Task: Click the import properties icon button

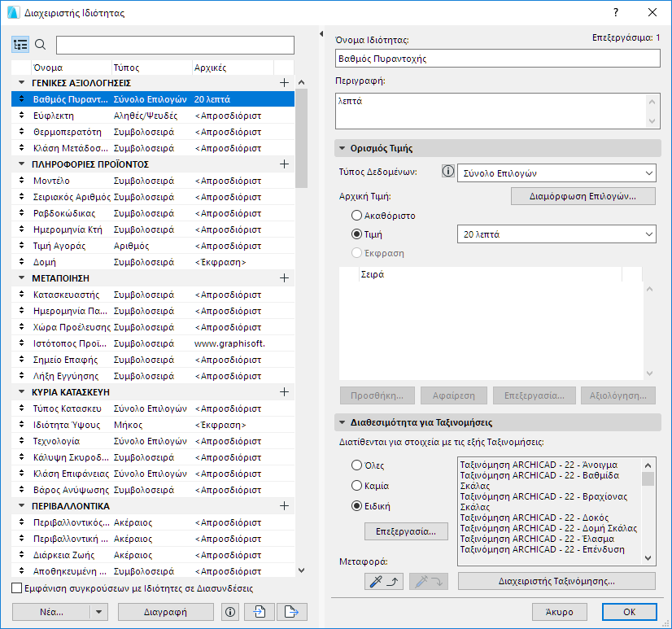Action: [x=259, y=612]
